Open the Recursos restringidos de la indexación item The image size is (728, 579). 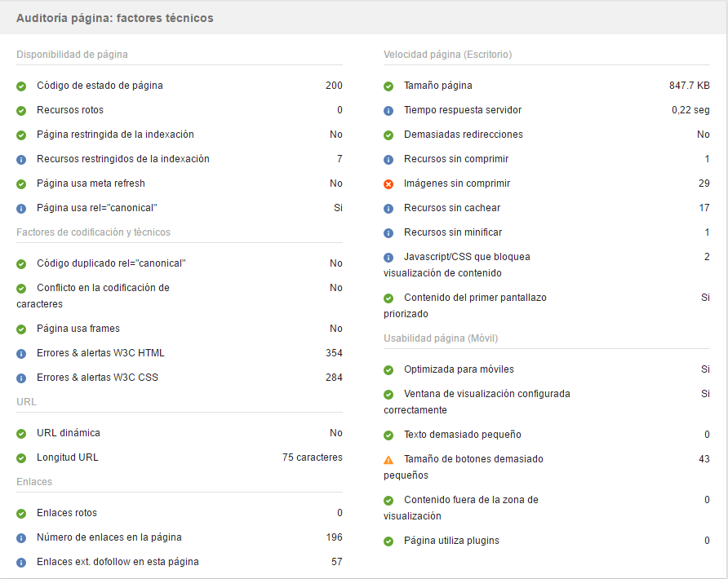click(x=123, y=159)
